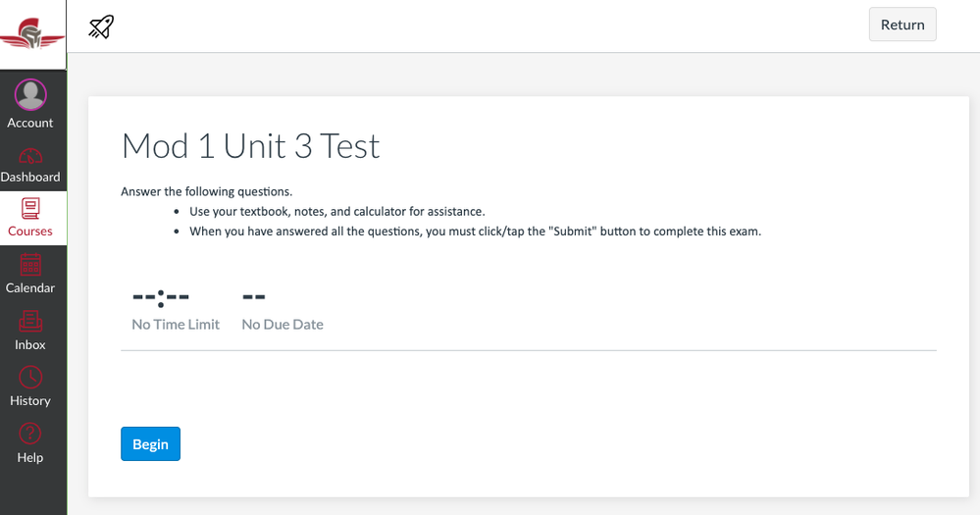Screen dimensions: 980x515
Task: Click the Submit button instruction line
Action: (x=475, y=232)
